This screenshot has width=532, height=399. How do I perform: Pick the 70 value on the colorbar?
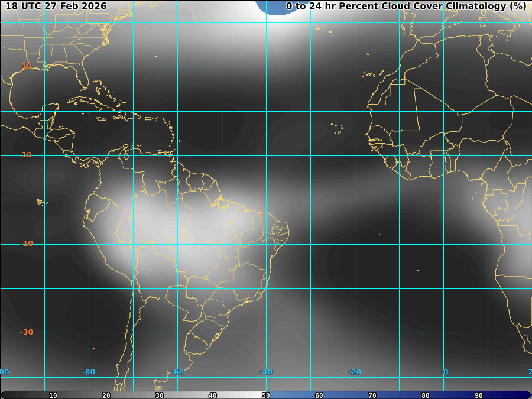pos(372,395)
